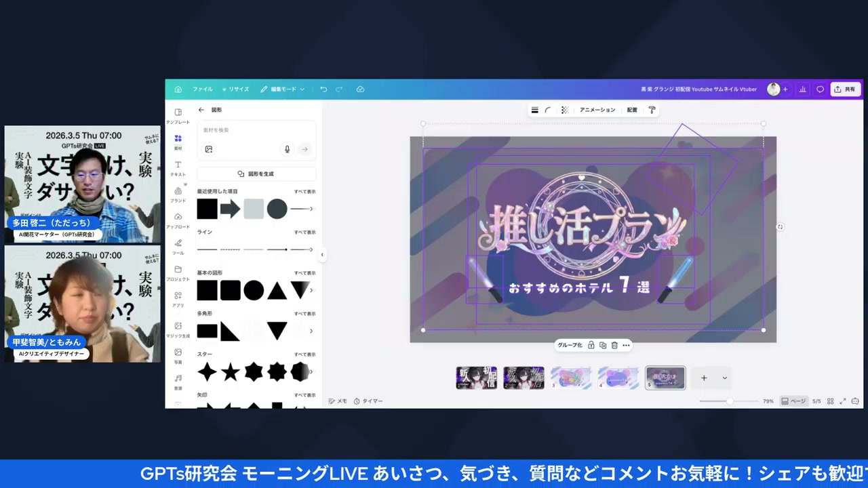The image size is (868, 488).
Task: Select the ブランド icon in the sidebar
Action: coord(178,190)
